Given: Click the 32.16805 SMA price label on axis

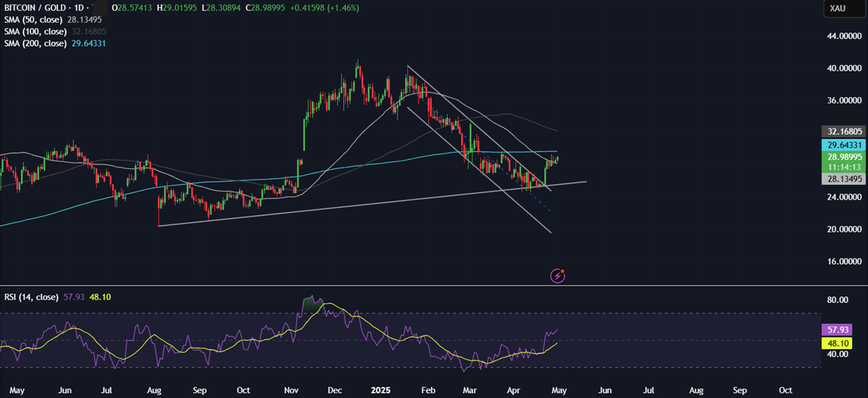Looking at the screenshot, I should click(x=843, y=131).
